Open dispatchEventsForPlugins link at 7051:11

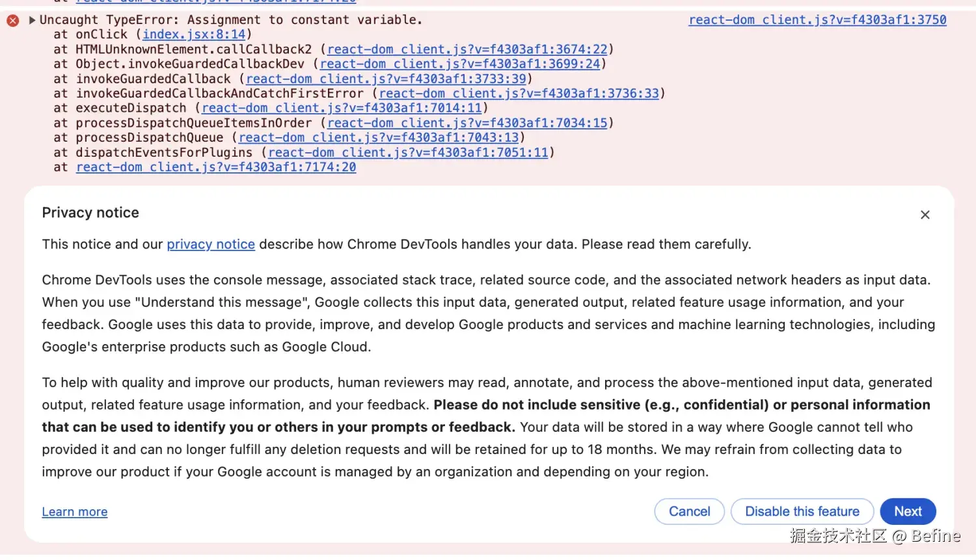click(408, 153)
